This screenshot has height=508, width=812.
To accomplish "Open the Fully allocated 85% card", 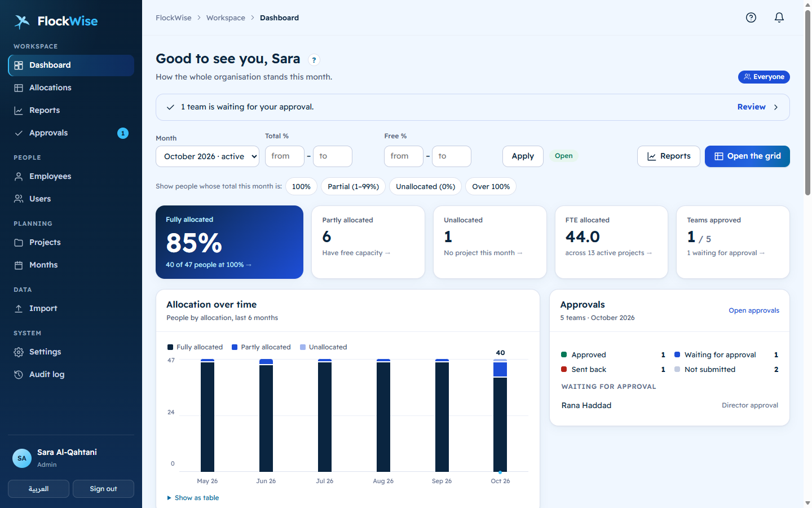I will point(230,242).
